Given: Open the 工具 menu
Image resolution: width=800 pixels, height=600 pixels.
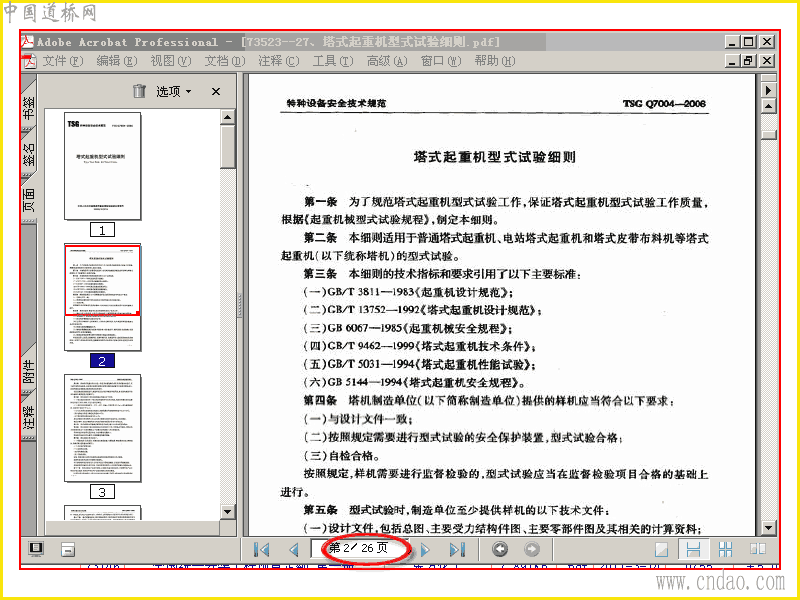Looking at the screenshot, I should tap(333, 61).
